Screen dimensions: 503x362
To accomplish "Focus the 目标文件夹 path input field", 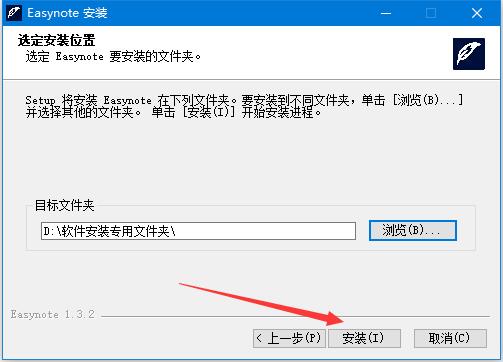I will (198, 231).
